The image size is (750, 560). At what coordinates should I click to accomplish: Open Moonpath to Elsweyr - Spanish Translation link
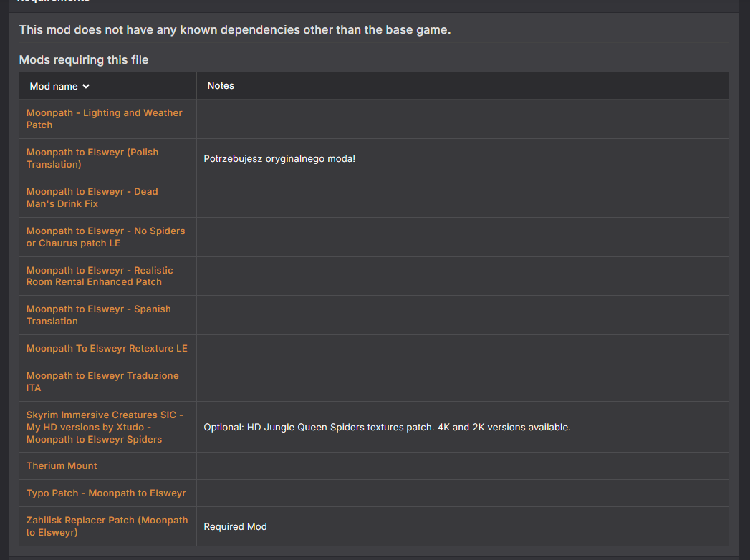[x=99, y=315]
